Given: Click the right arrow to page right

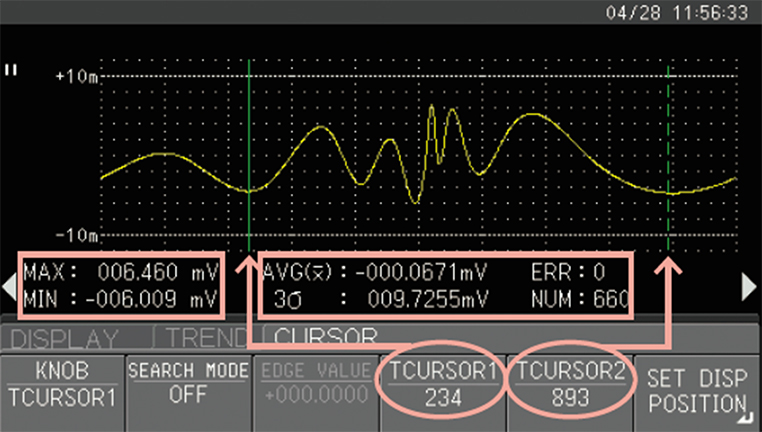Looking at the screenshot, I should [749, 287].
